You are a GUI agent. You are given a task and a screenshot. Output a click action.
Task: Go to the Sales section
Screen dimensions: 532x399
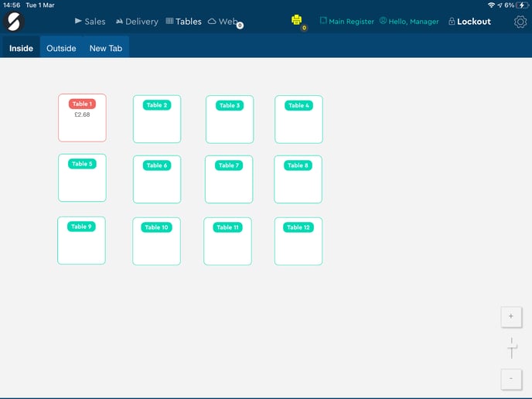90,22
